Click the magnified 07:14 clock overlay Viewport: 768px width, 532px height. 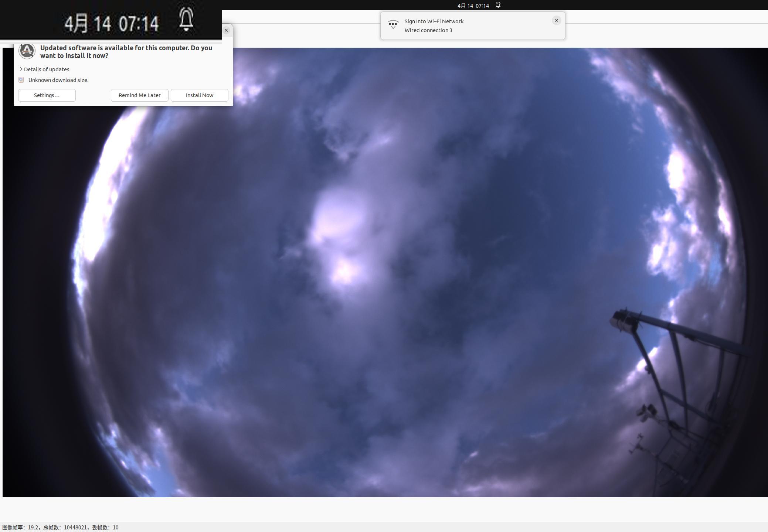(x=139, y=24)
